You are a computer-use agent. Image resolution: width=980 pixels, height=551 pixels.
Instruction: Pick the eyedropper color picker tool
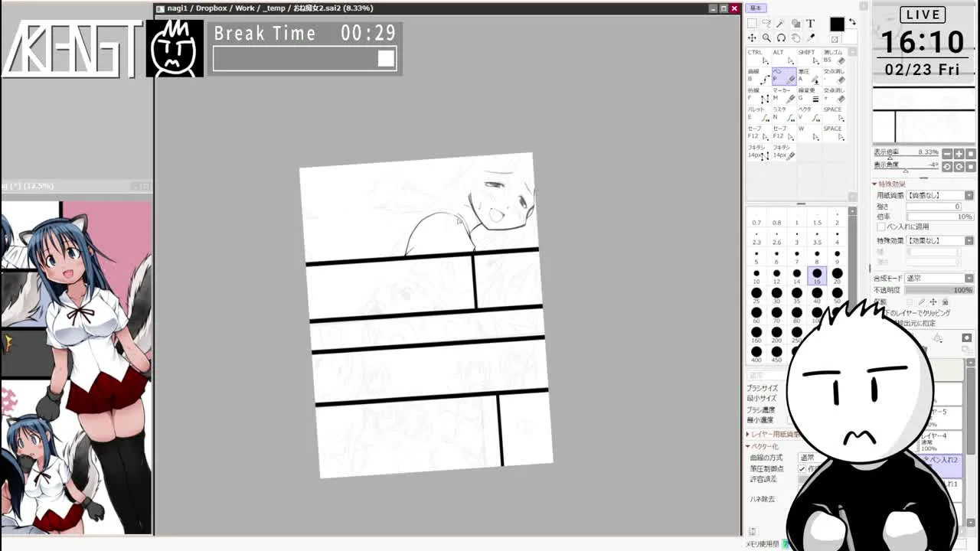pos(810,38)
